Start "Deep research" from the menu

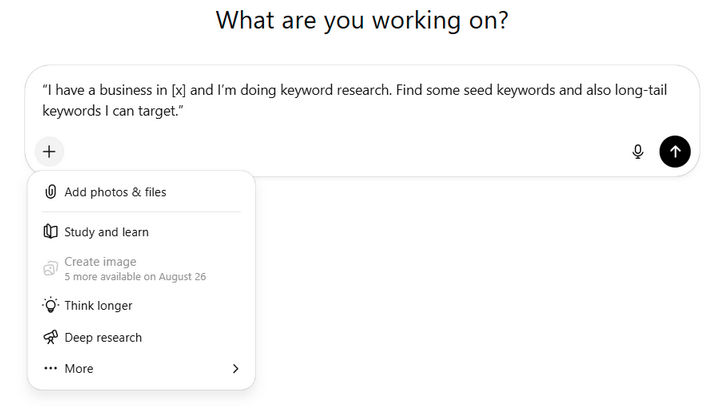coord(103,337)
